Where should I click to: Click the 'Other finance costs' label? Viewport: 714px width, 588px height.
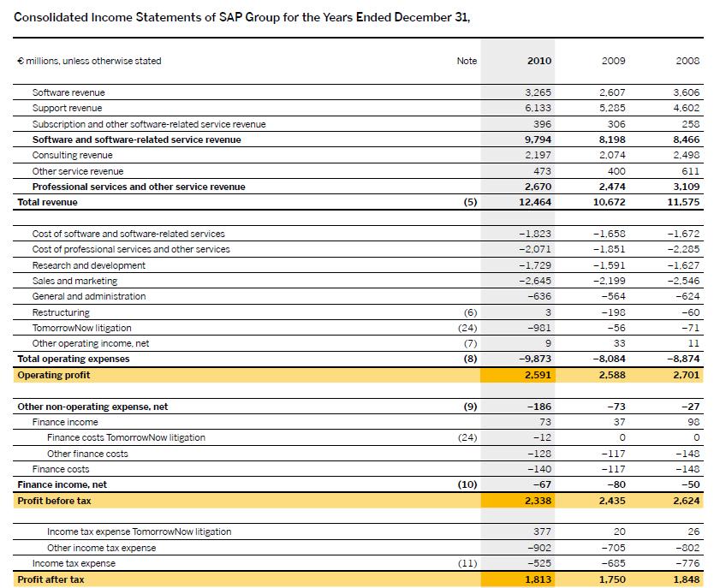[x=87, y=454]
